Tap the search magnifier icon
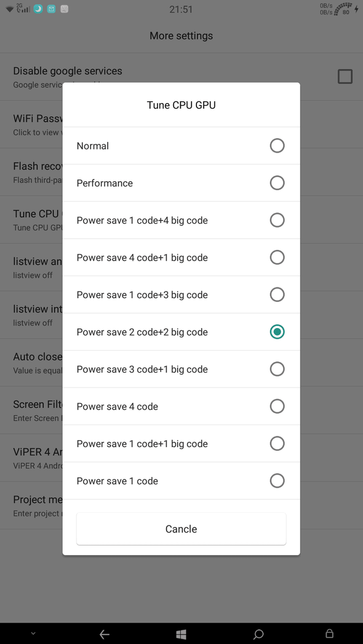363x644 pixels. click(258, 634)
